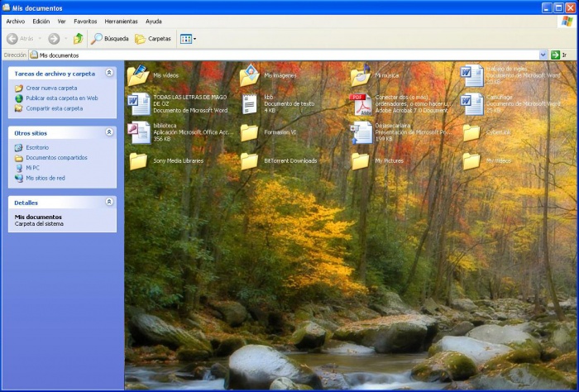Click the file name text 'Camuflage'
The image size is (579, 392).
pyautogui.click(x=500, y=97)
